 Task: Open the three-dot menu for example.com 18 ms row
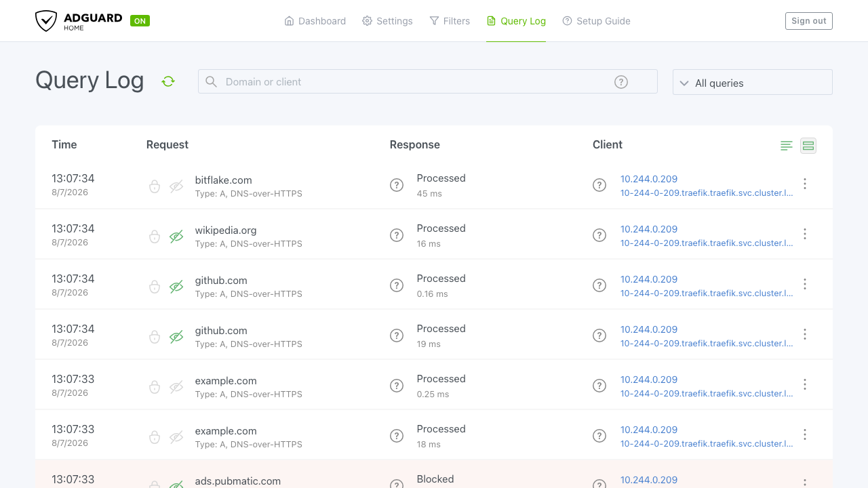(805, 434)
